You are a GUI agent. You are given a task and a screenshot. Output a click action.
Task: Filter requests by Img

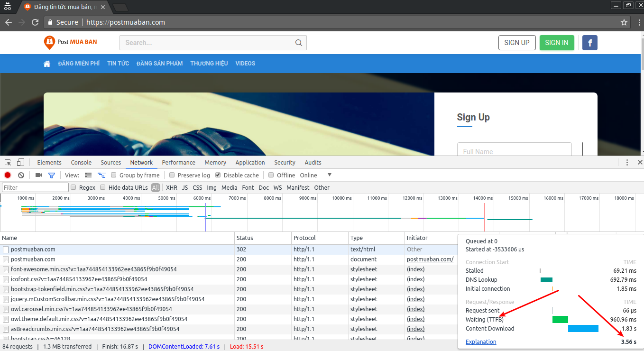(x=212, y=187)
